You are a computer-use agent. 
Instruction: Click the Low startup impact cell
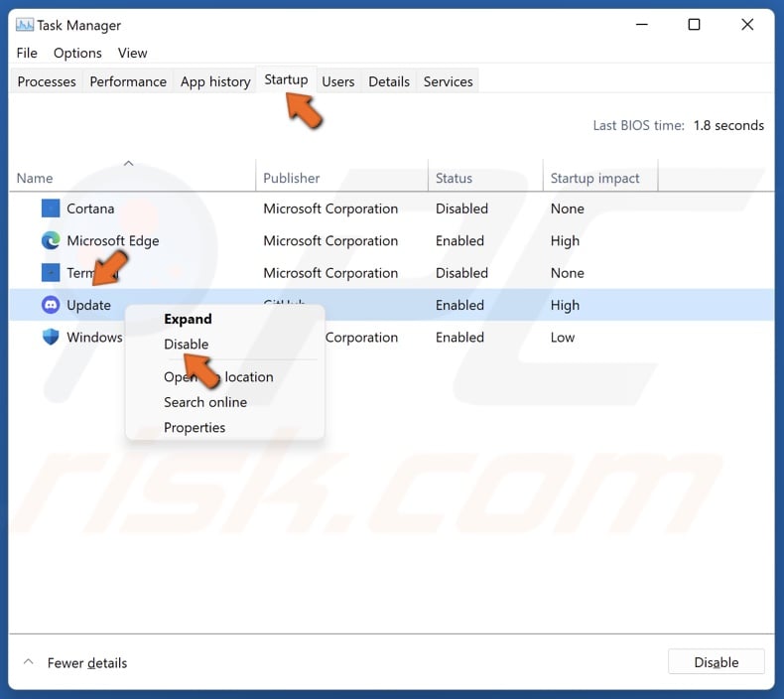tap(563, 338)
